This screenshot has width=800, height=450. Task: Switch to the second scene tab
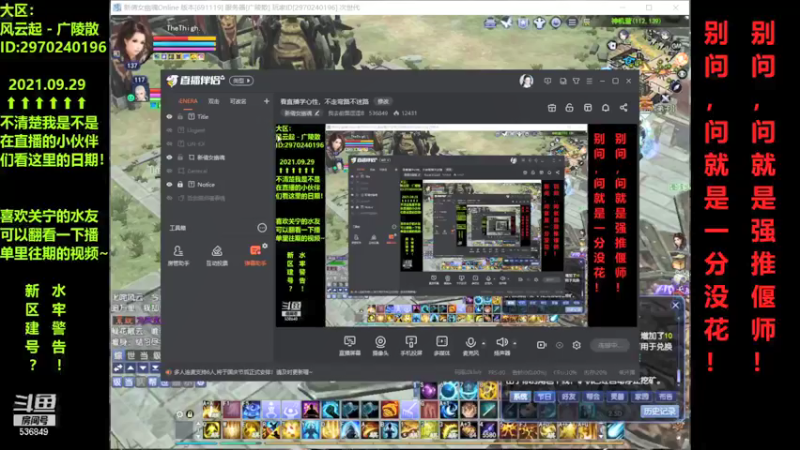point(213,101)
